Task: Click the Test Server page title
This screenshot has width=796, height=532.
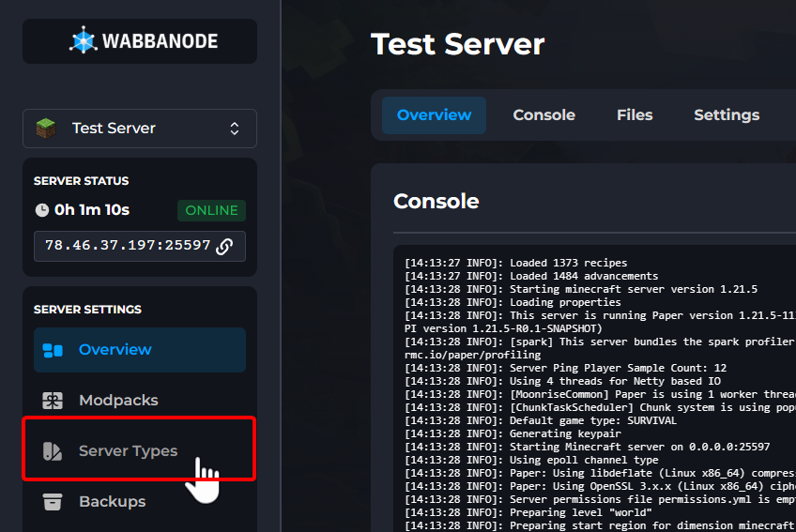Action: coord(458,44)
